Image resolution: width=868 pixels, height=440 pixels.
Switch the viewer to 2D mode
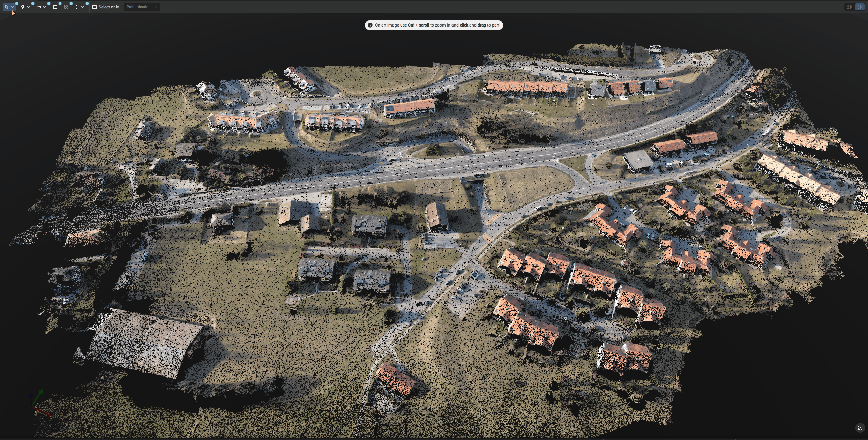pyautogui.click(x=850, y=7)
